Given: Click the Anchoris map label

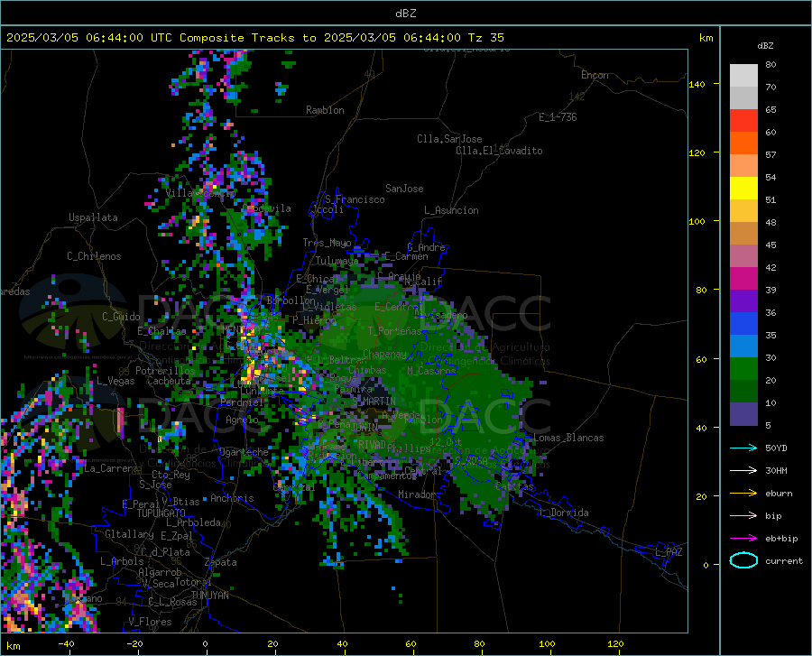Looking at the screenshot, I should pos(232,499).
